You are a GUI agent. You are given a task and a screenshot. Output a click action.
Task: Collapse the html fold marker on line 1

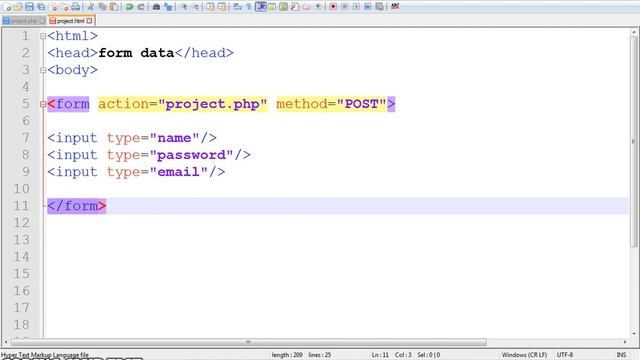(x=43, y=36)
